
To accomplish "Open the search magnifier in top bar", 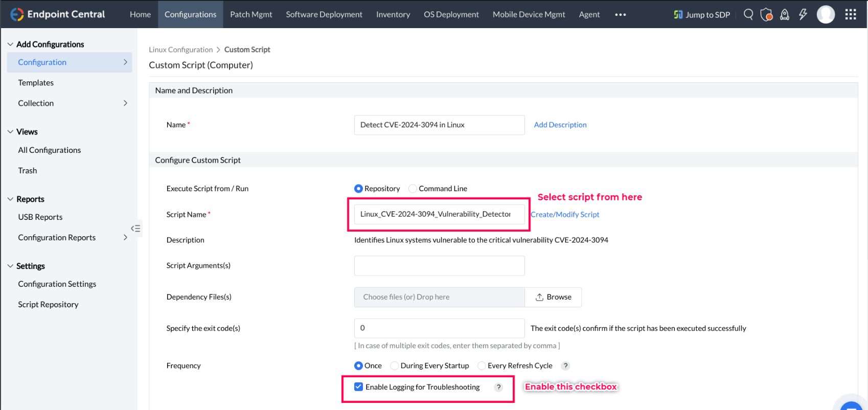I will (x=748, y=14).
